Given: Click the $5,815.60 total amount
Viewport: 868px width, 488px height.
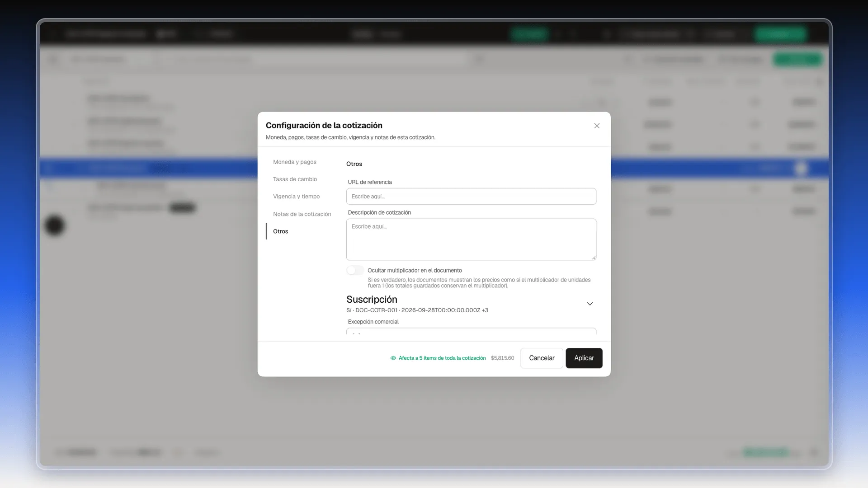Looking at the screenshot, I should point(502,358).
